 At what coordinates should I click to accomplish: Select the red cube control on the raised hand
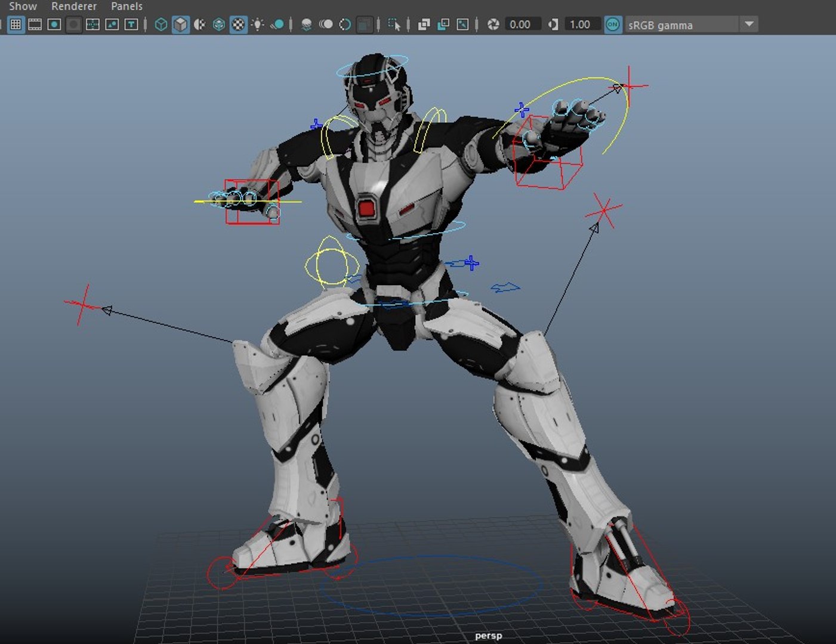[548, 153]
